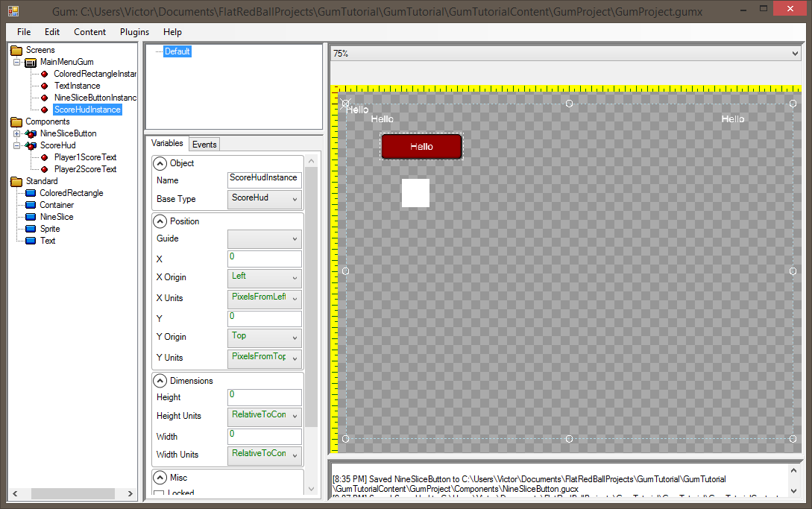Click the Sprite standard element icon
Screen dimensions: 812x509
[x=31, y=229]
